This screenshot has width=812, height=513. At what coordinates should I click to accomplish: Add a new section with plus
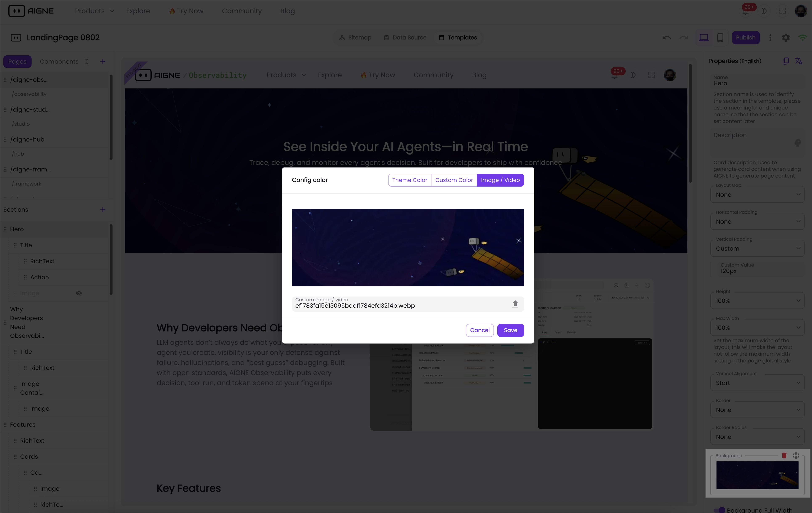(x=103, y=210)
